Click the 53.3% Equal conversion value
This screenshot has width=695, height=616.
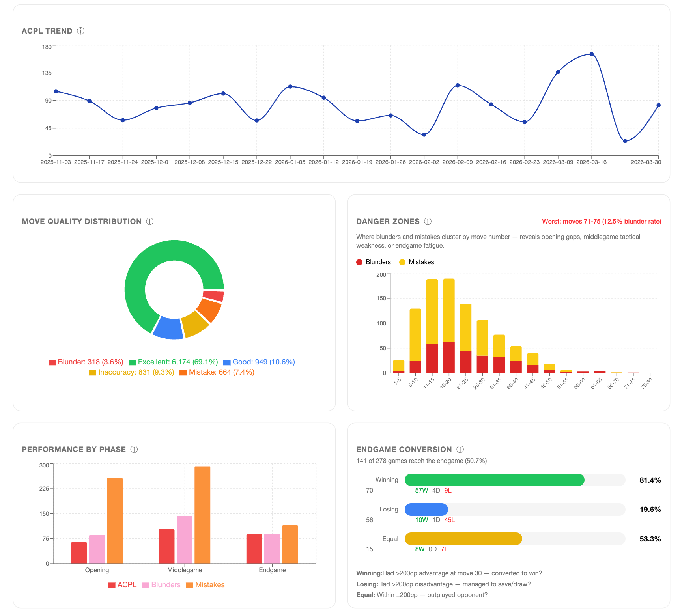tap(650, 539)
